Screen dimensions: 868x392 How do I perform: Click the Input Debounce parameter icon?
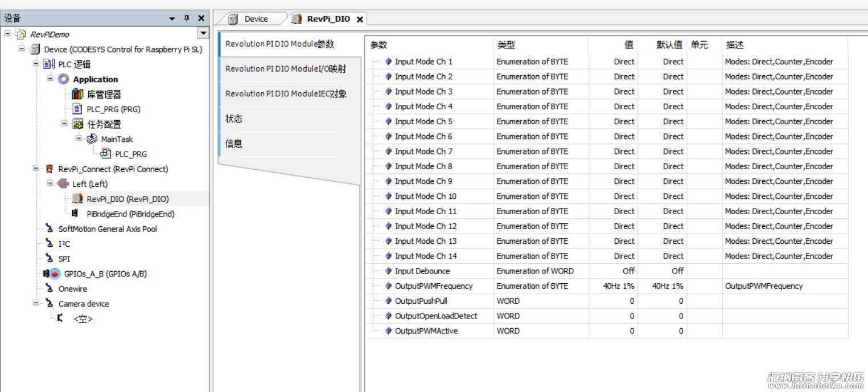(389, 271)
